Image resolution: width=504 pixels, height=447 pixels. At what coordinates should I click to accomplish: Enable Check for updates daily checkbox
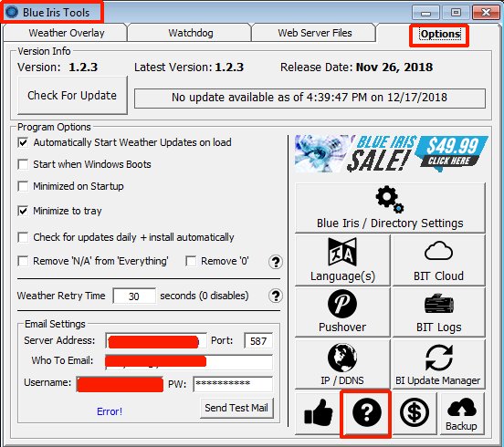coord(23,237)
